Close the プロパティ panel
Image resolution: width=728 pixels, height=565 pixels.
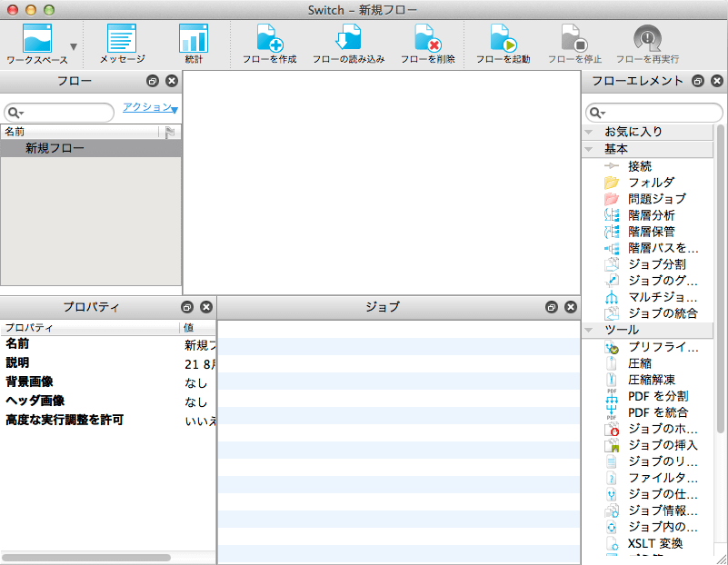tap(206, 307)
